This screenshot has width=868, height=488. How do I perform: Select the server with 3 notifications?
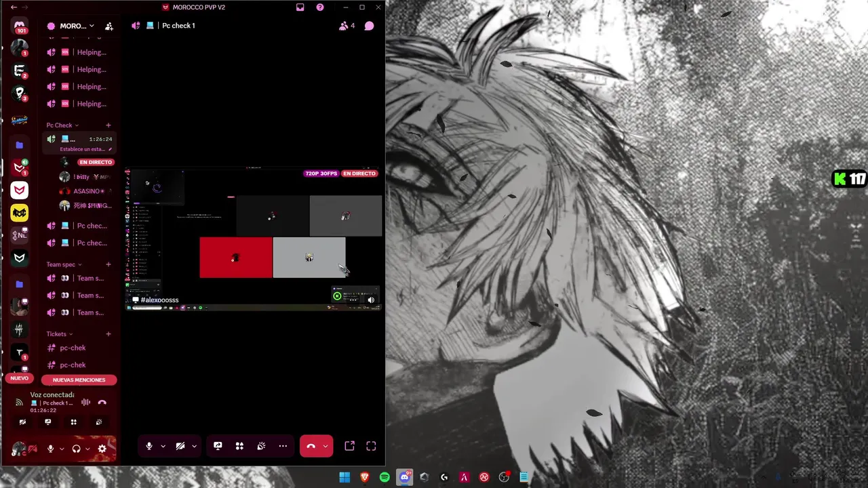[20, 94]
